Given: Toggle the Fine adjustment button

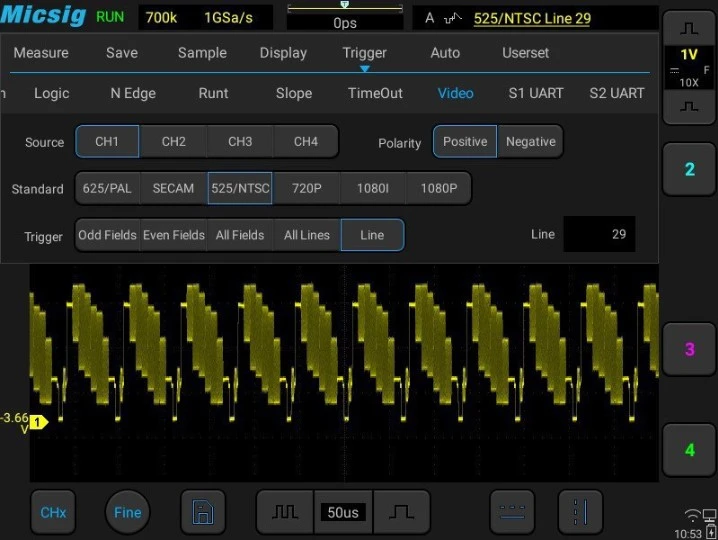Looking at the screenshot, I should point(127,512).
